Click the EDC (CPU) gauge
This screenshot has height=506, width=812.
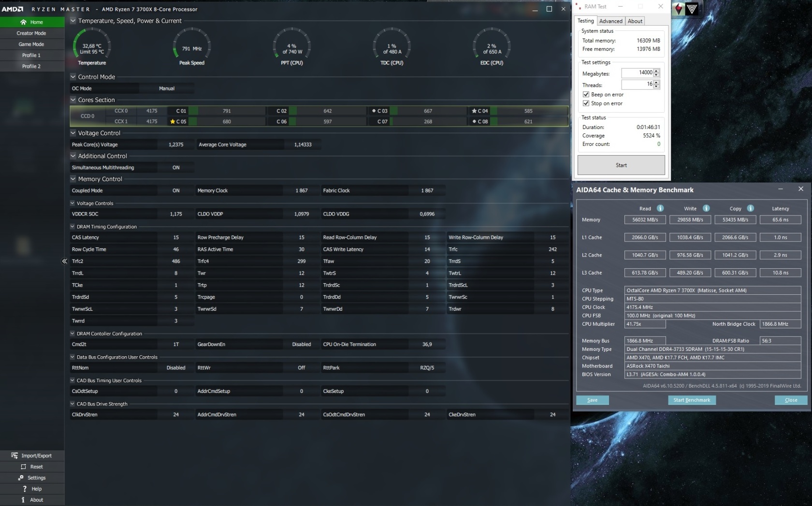tap(492, 46)
